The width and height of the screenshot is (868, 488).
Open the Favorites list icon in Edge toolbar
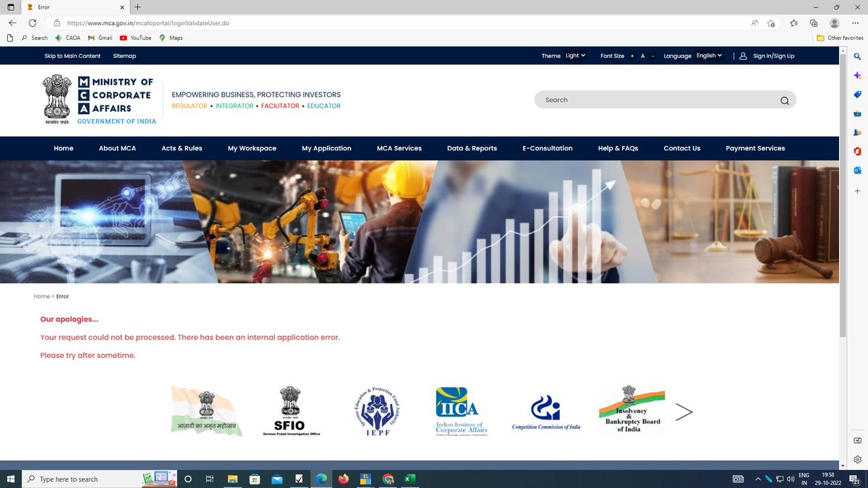794,23
